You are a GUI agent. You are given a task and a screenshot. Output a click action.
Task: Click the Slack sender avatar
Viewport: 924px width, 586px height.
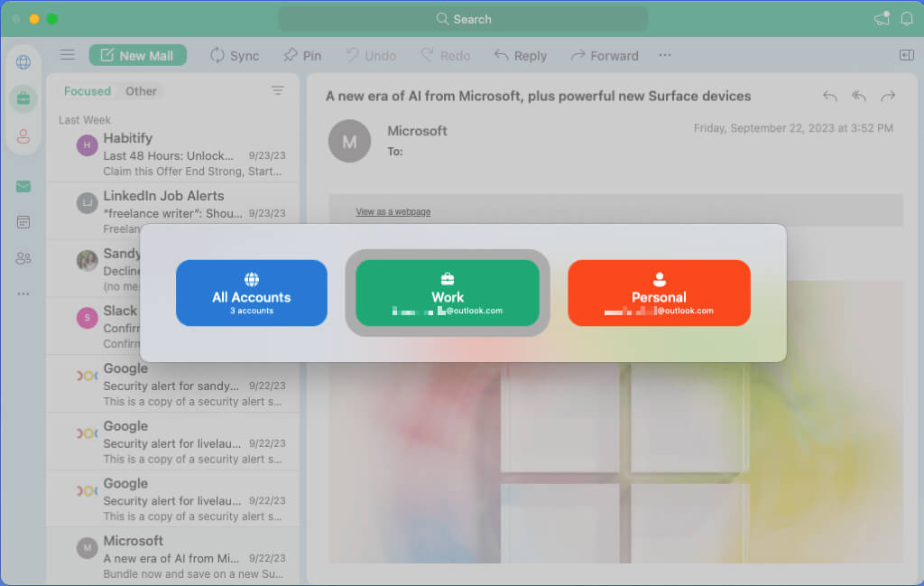(x=88, y=318)
